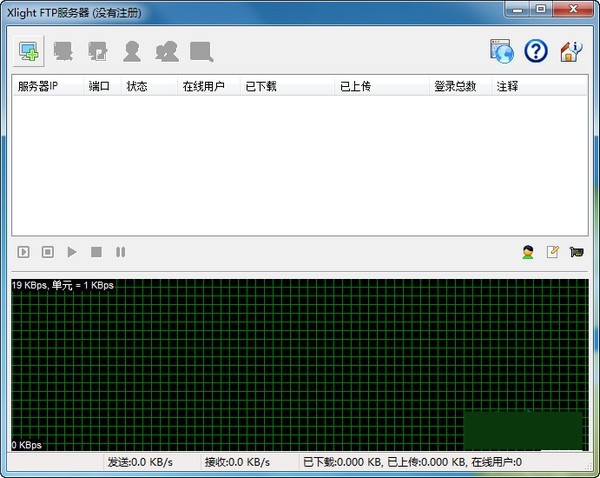
Task: Click the 登录总数 column header
Action: [x=455, y=87]
